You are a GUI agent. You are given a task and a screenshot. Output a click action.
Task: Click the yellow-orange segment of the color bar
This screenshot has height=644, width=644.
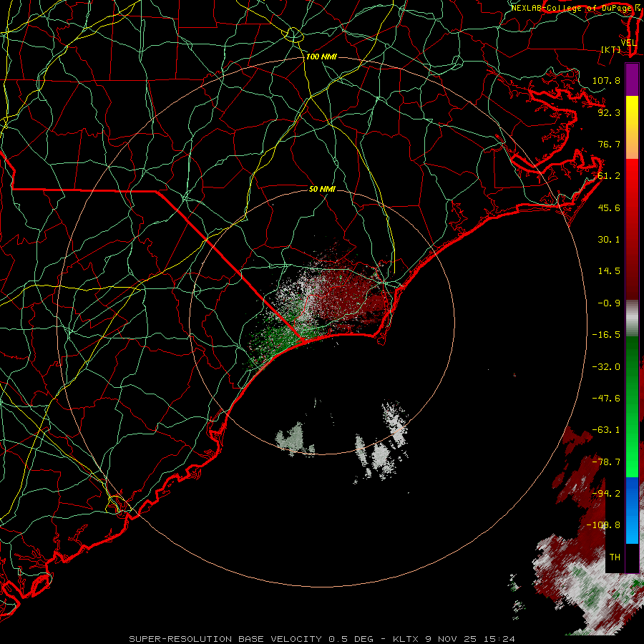click(x=632, y=127)
